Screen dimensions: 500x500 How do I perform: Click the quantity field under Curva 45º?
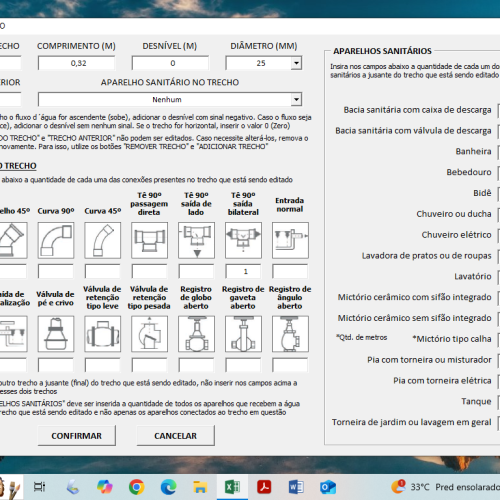click(x=103, y=271)
